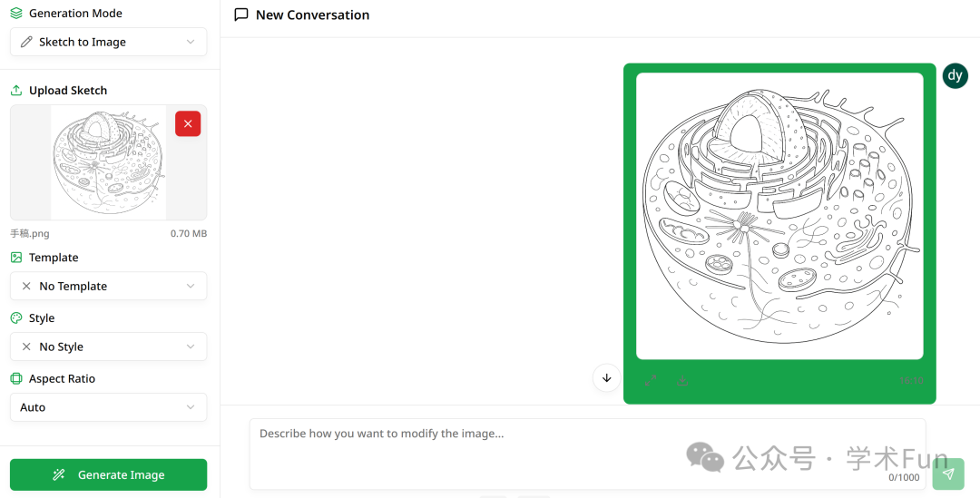The height and width of the screenshot is (498, 980).
Task: Open the No Style dropdown
Action: 108,347
